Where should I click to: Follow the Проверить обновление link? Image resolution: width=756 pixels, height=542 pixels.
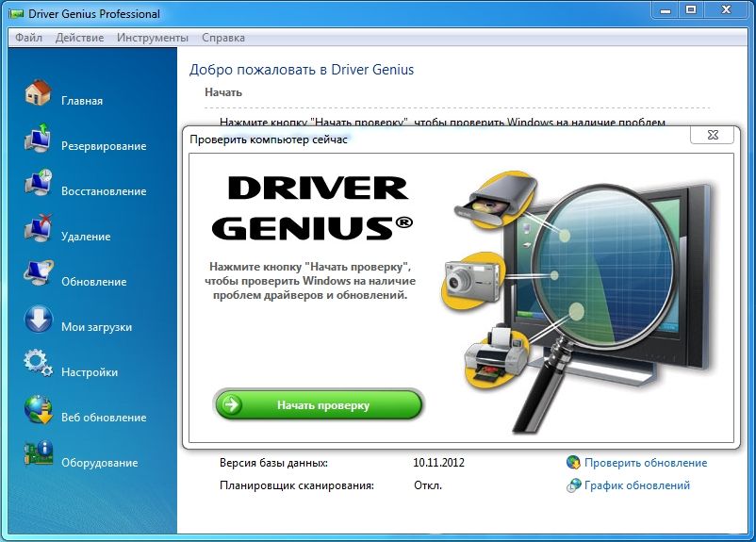click(646, 463)
